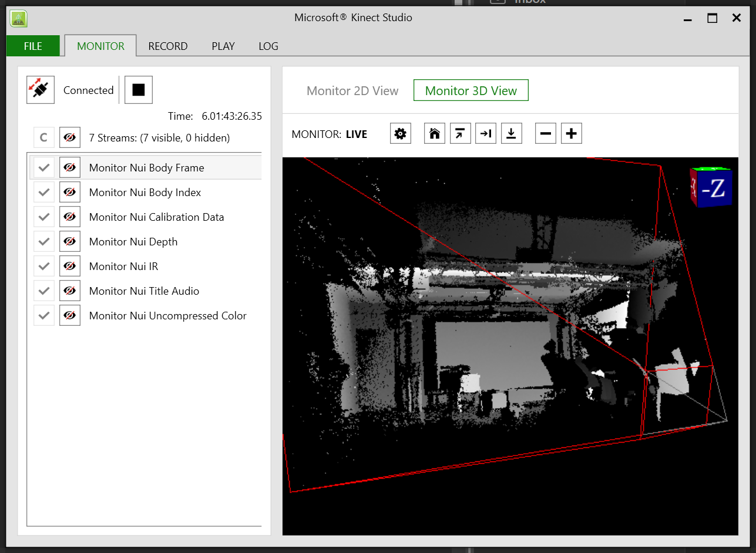Select the Monitor Nui Body Index row

click(x=146, y=192)
